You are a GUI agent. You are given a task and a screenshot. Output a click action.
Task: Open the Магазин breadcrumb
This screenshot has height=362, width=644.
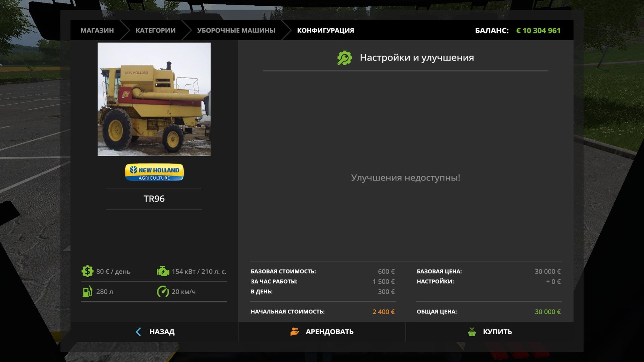pos(97,30)
